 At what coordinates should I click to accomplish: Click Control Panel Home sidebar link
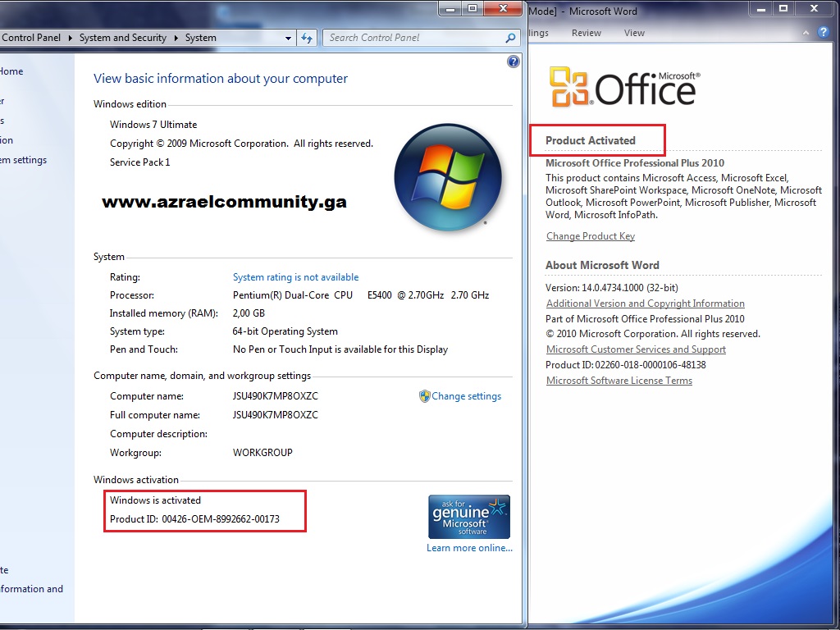pos(11,71)
